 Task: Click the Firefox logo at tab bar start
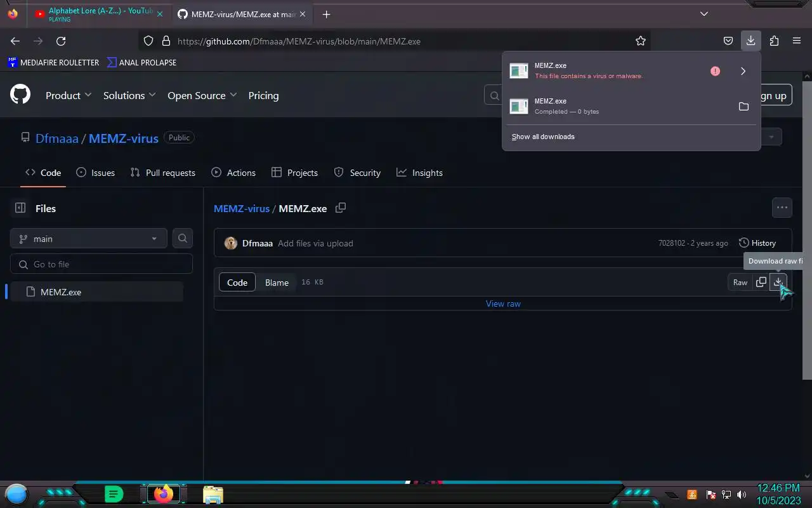coord(13,13)
